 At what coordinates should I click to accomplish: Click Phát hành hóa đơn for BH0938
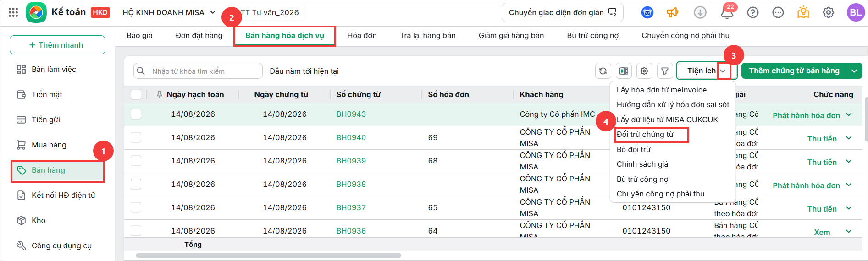click(807, 185)
